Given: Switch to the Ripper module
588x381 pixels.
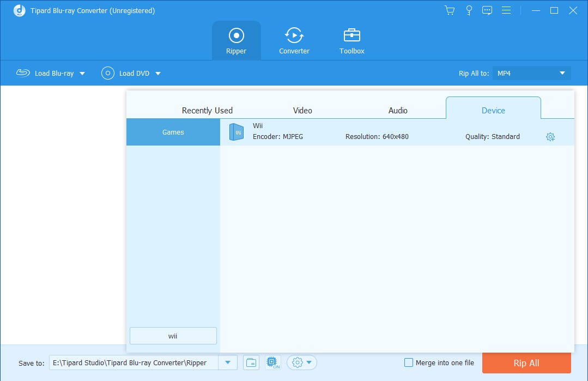Looking at the screenshot, I should (237, 40).
